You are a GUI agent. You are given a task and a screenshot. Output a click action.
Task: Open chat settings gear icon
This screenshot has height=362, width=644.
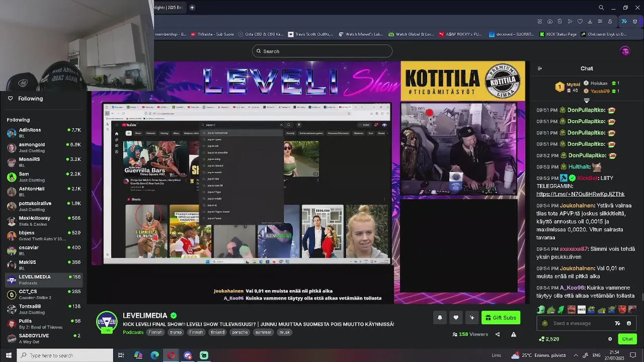[610, 339]
